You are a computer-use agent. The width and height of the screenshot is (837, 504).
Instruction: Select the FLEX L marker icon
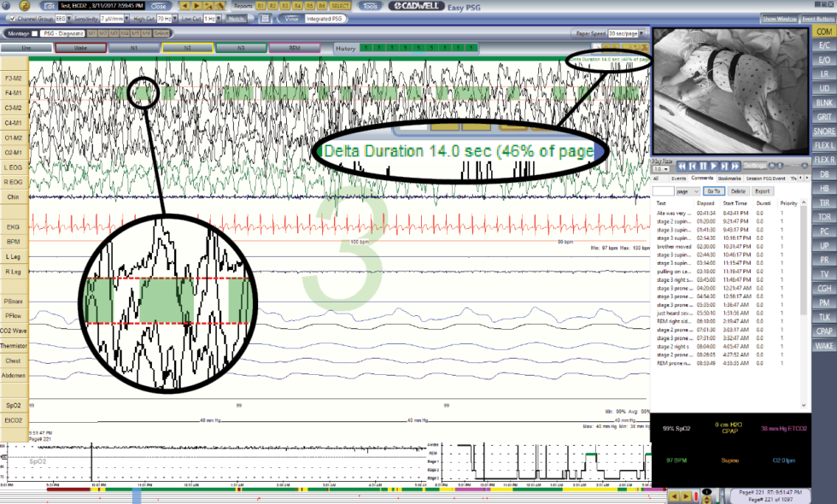point(823,144)
